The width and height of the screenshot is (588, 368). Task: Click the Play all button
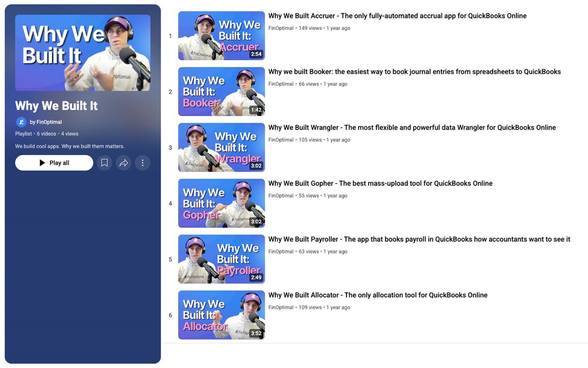click(54, 163)
